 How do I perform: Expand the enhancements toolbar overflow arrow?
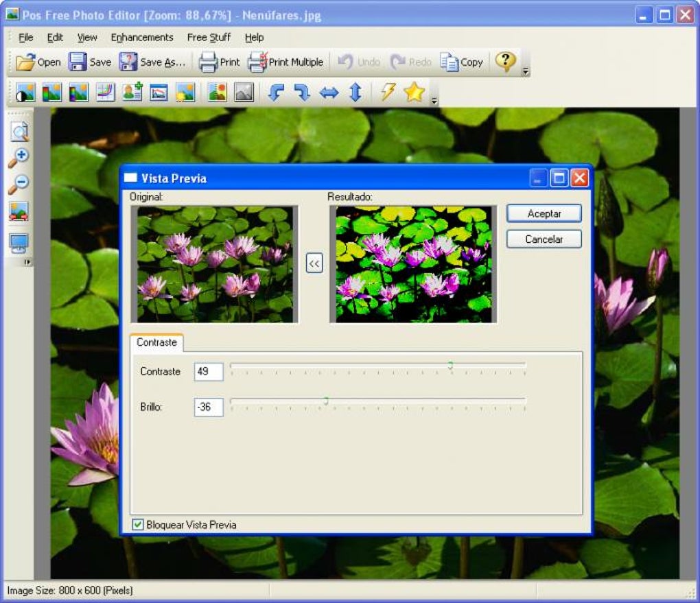point(434,102)
